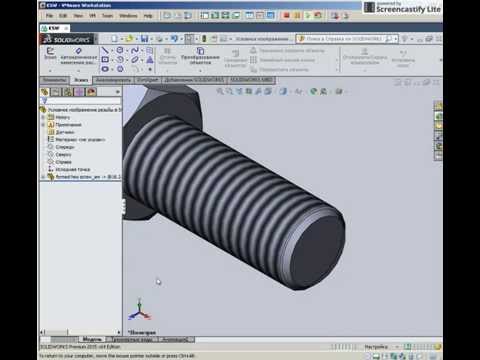Open the ConfigurationManager tab icon
This screenshot has width=480, height=360.
pos(68,92)
